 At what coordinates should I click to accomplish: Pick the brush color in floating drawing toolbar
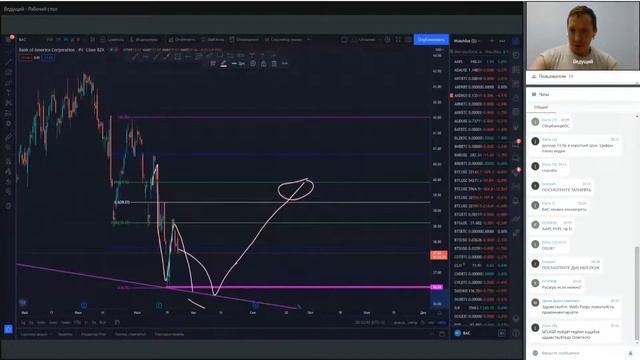coord(224,64)
